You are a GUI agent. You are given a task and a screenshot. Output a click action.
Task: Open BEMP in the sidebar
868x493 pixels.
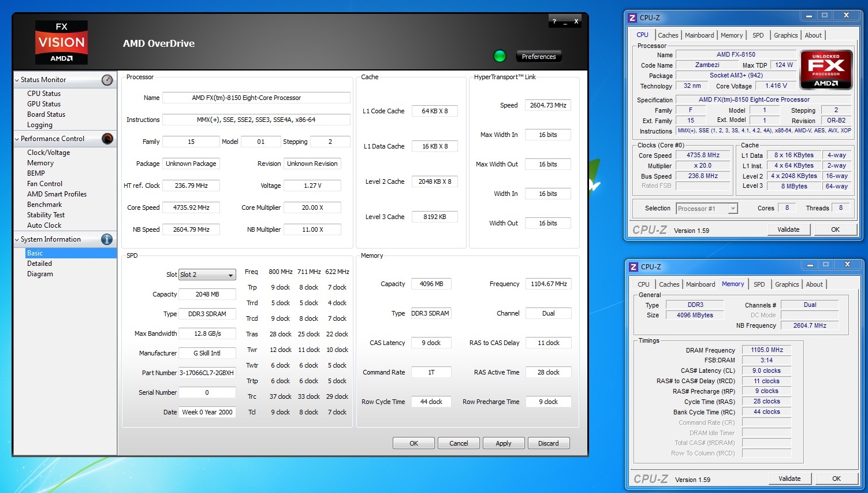click(x=36, y=173)
